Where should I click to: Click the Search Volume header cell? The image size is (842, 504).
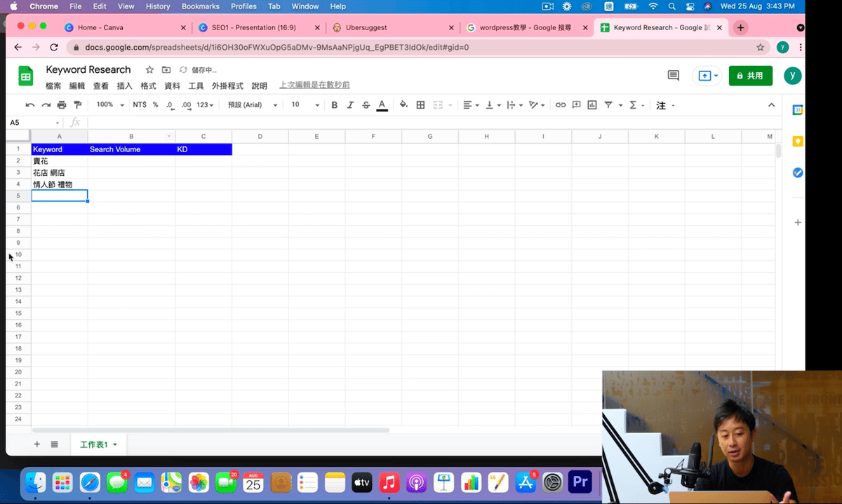pyautogui.click(x=131, y=149)
